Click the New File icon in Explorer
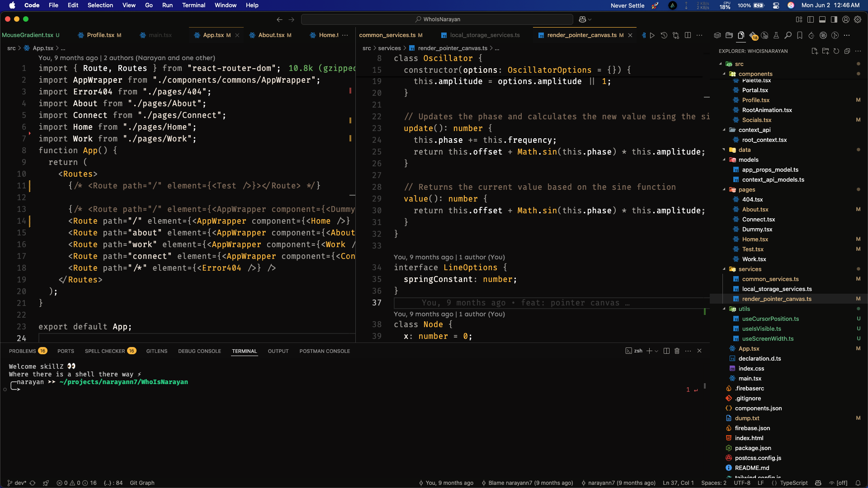Screen dimensions: 868x488 click(815, 51)
